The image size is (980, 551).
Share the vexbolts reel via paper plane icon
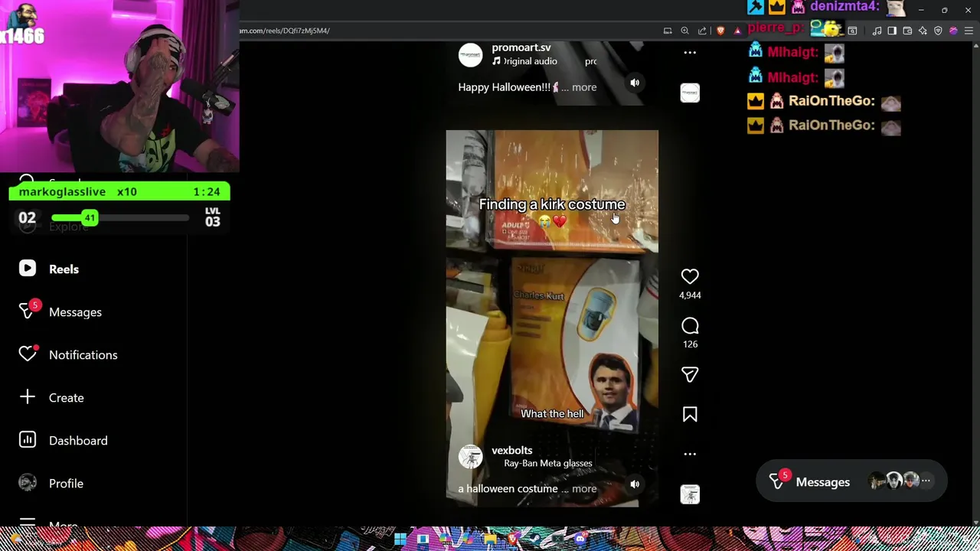(690, 375)
